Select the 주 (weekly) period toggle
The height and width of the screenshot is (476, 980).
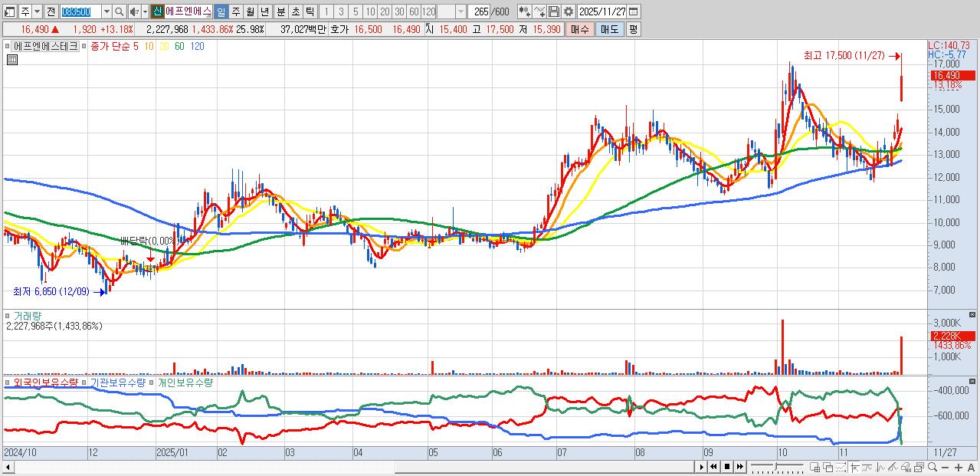235,11
